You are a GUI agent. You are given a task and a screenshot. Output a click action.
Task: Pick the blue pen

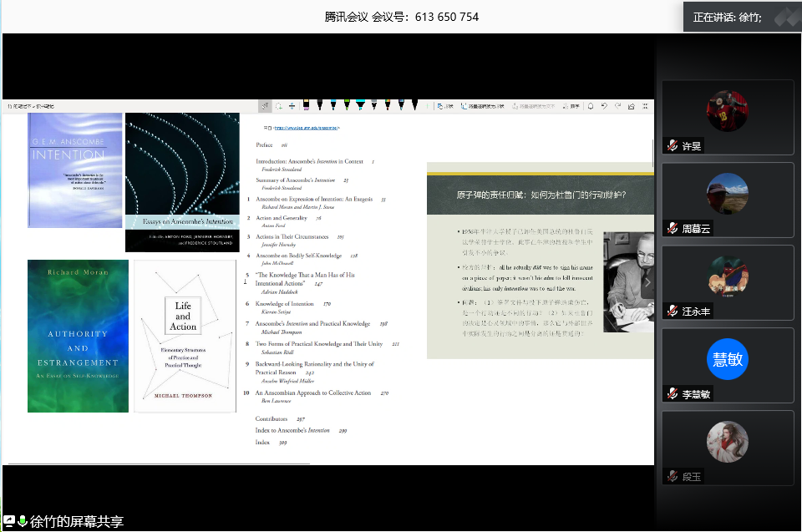coord(333,105)
